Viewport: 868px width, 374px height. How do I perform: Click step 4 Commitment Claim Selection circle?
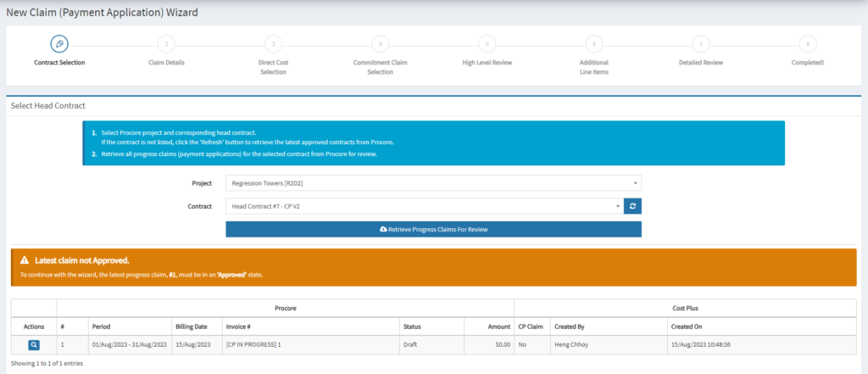pyautogui.click(x=380, y=44)
